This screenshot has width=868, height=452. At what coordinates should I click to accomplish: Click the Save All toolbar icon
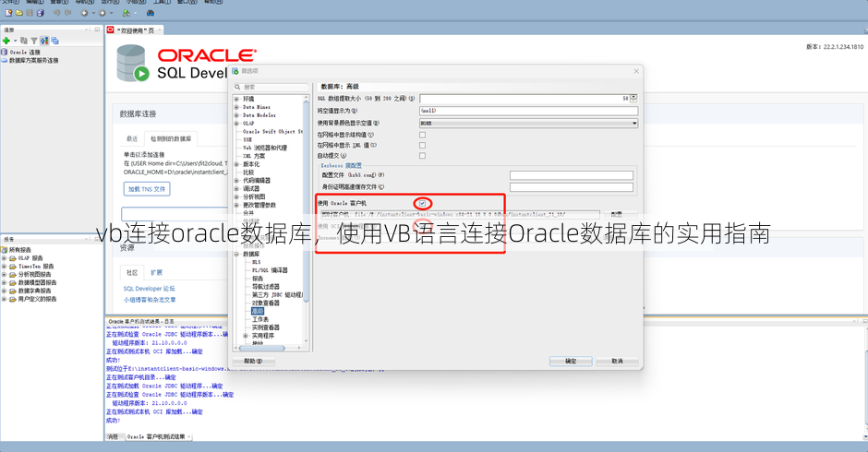click(40, 13)
